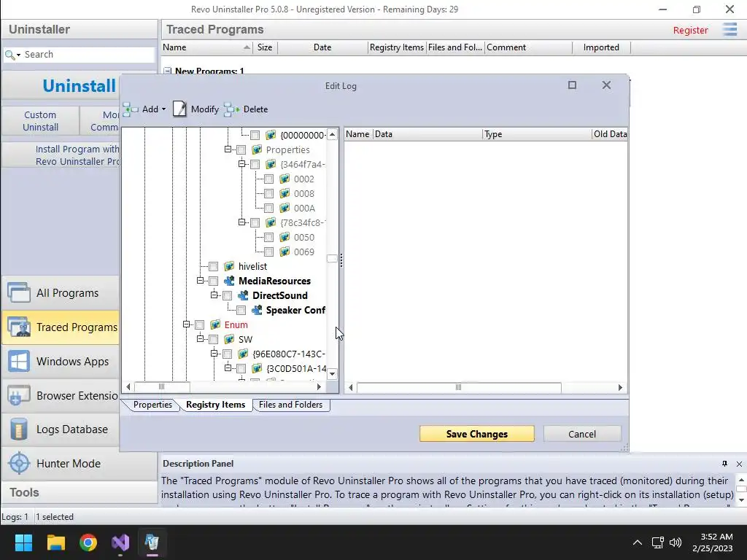The height and width of the screenshot is (560, 747).
Task: Click the tree vertical scrollbar thumb
Action: pos(332,259)
